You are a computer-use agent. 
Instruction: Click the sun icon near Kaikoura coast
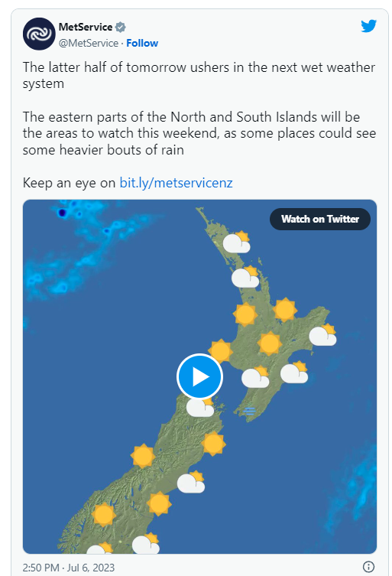pyautogui.click(x=213, y=444)
